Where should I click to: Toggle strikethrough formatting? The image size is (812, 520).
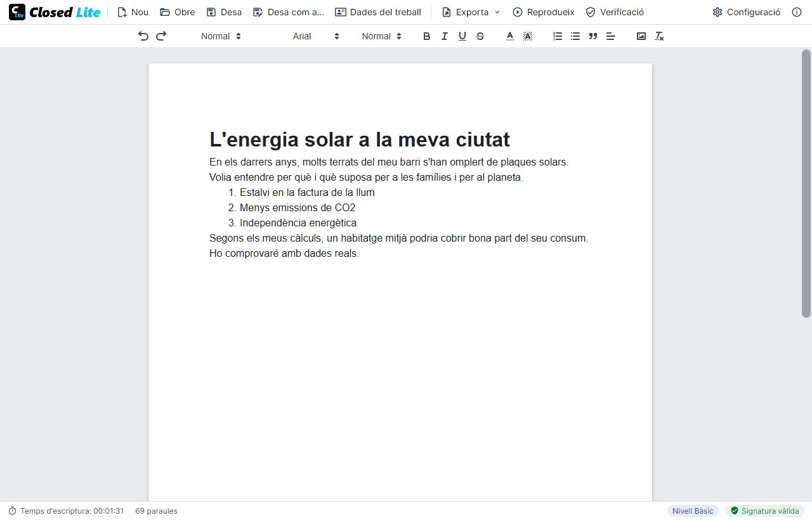(x=480, y=36)
